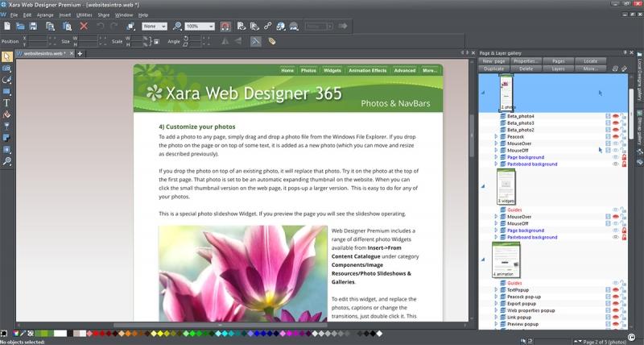Click the Redo arrow
This screenshot has width=644, height=345.
pyautogui.click(x=114, y=27)
